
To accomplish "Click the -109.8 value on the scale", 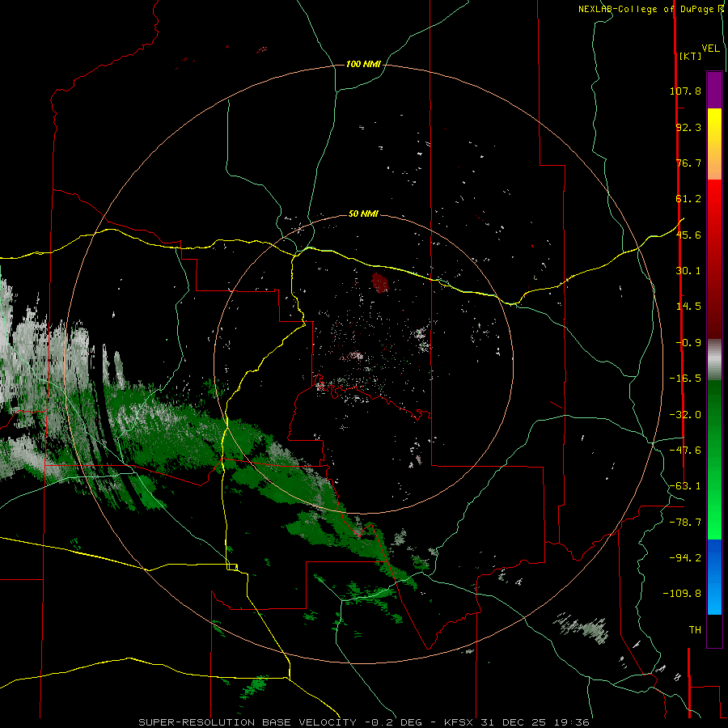I will (682, 594).
